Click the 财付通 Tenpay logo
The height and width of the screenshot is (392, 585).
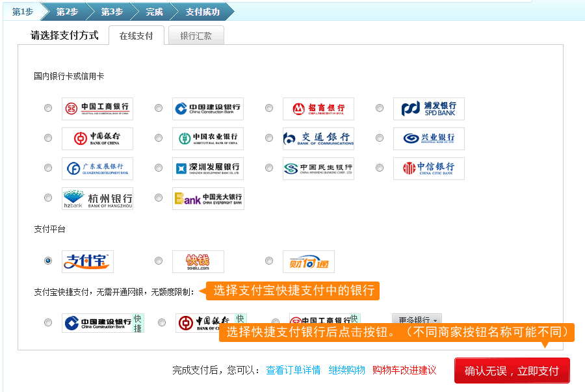tap(308, 261)
